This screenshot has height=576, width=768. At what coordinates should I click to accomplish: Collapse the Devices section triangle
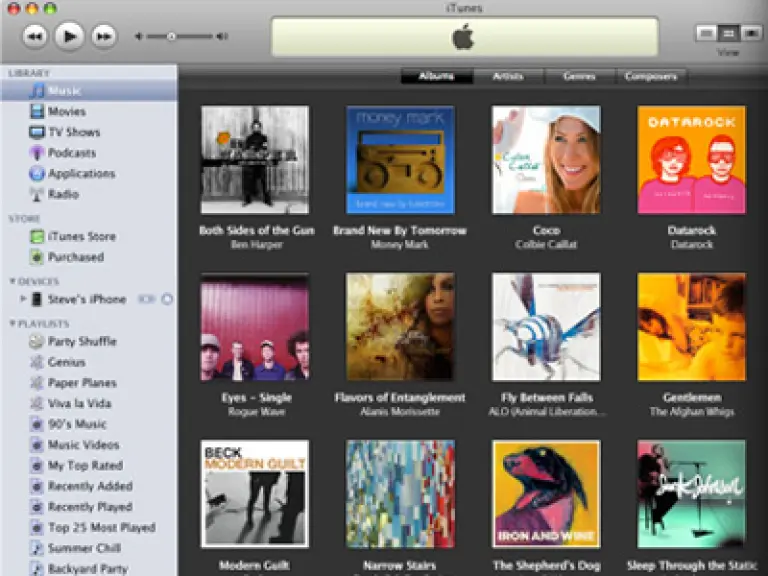point(13,282)
